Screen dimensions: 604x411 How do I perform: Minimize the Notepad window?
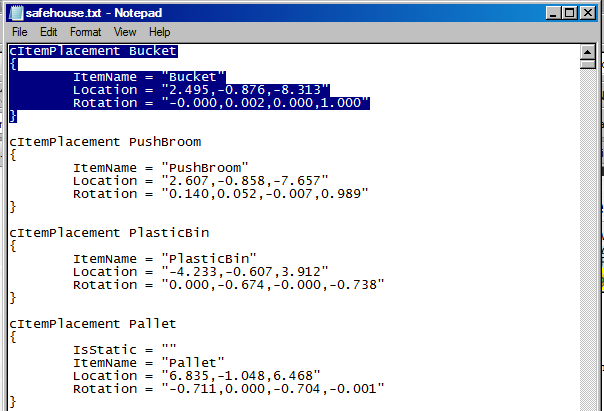548,11
